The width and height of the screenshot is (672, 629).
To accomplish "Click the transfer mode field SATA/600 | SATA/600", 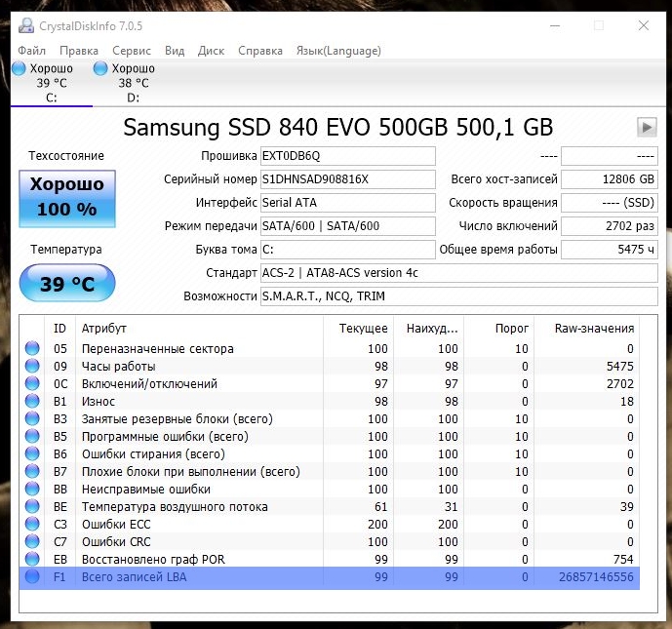I will [348, 226].
